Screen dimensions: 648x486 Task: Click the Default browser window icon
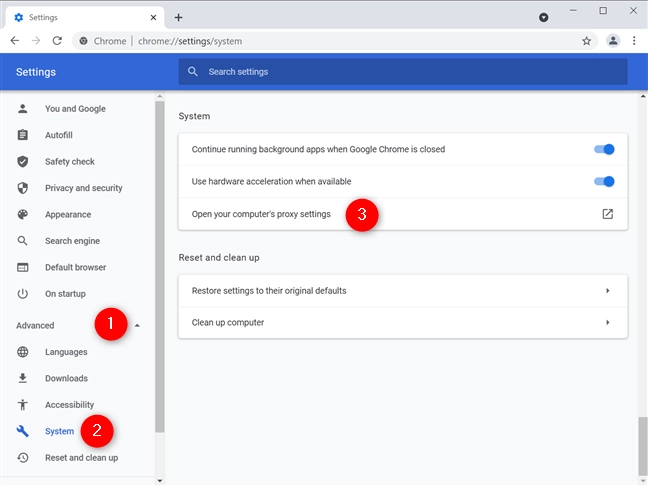23,267
